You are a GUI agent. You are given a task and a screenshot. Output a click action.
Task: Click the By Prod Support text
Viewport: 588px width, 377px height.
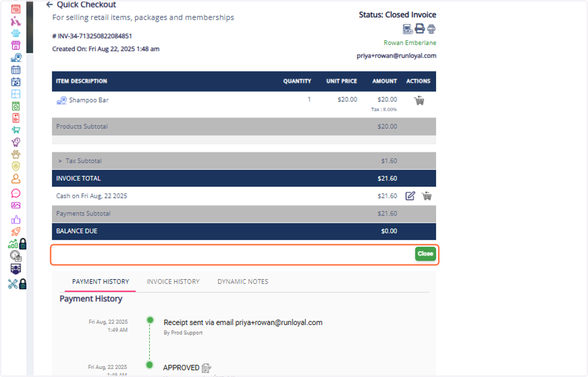[x=183, y=333]
